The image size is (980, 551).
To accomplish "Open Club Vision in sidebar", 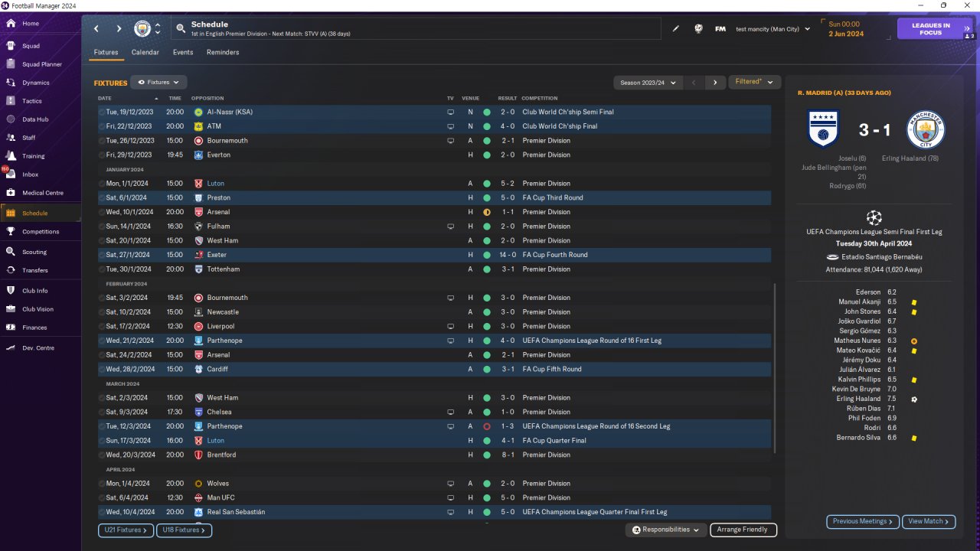I will click(x=40, y=309).
